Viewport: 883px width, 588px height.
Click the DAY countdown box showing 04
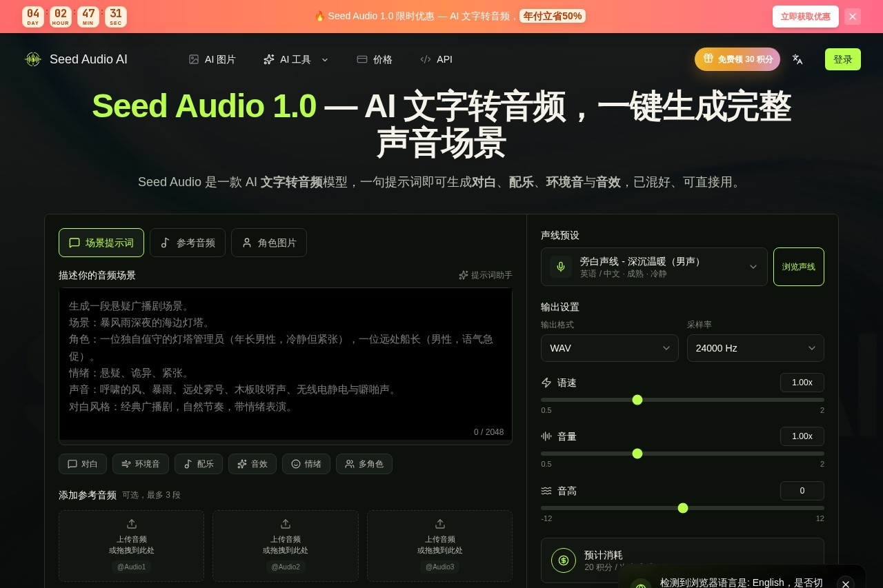(x=33, y=17)
